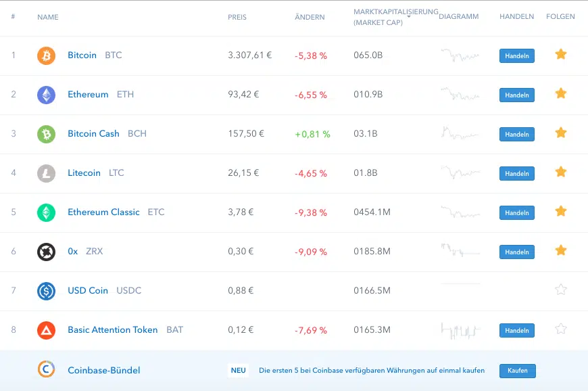Click the green Bitcoin Cash logo
Image resolution: width=588 pixels, height=391 pixels.
46,134
